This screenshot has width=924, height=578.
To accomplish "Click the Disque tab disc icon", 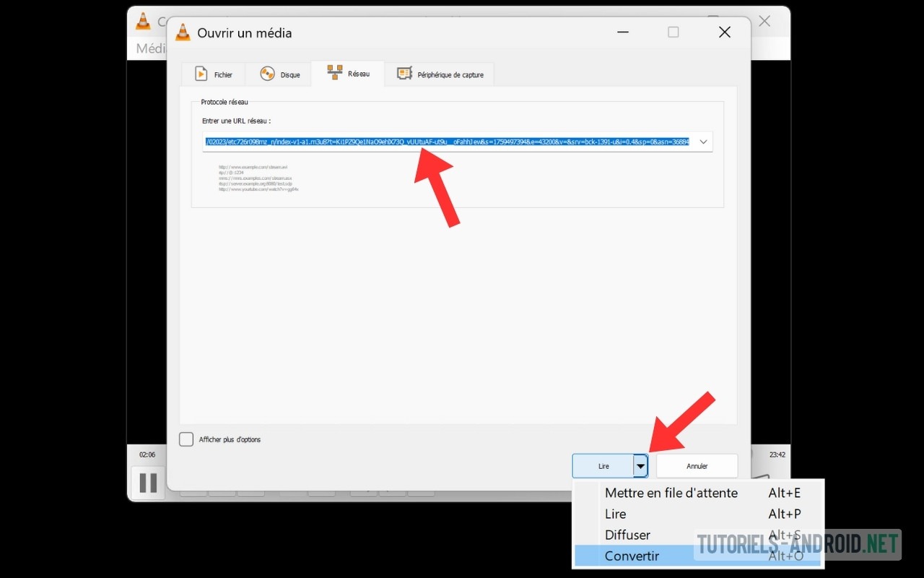I will pyautogui.click(x=267, y=74).
